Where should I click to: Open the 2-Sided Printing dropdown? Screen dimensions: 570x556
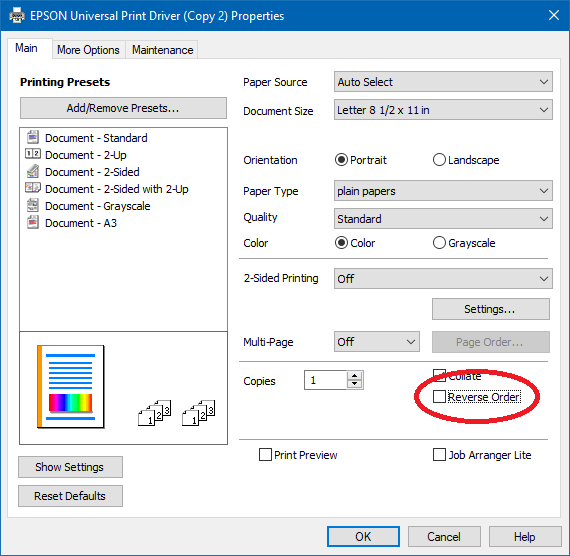pyautogui.click(x=443, y=279)
